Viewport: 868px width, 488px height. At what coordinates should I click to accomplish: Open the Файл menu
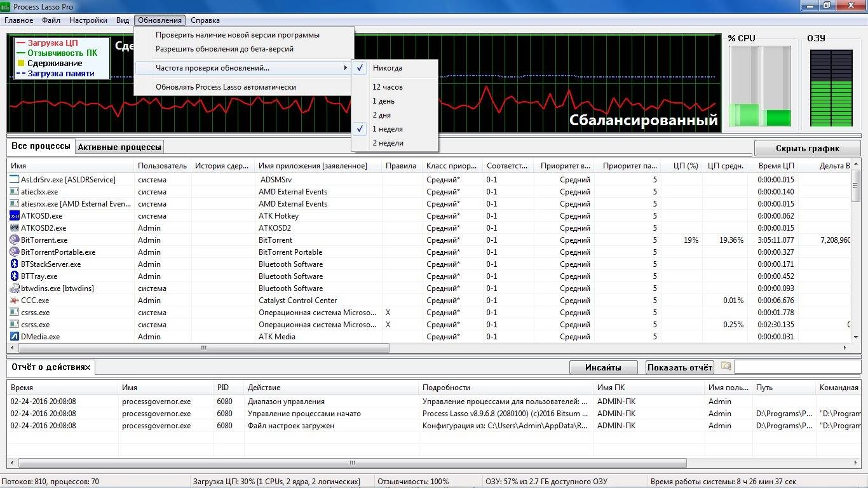tap(51, 20)
